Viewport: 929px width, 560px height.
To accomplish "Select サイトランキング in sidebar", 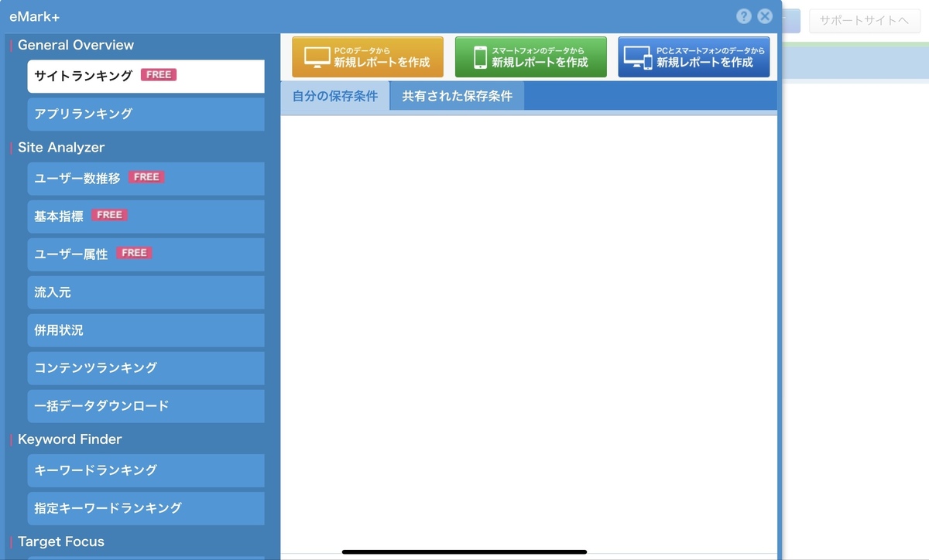I will tap(146, 76).
